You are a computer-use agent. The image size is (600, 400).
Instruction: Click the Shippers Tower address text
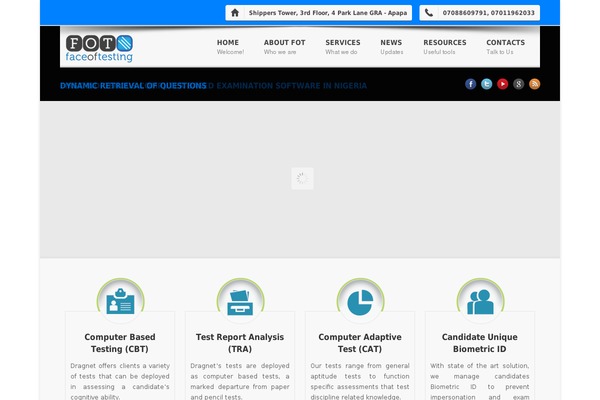(x=328, y=13)
